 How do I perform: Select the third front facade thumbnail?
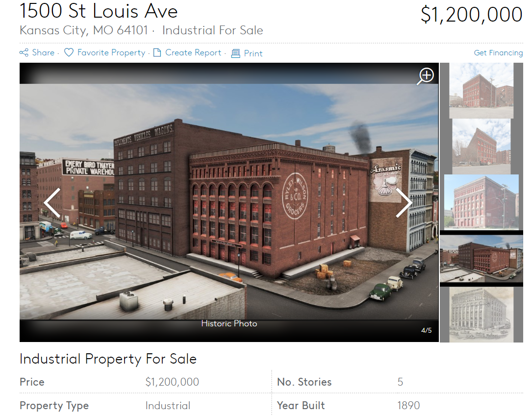coord(481,202)
